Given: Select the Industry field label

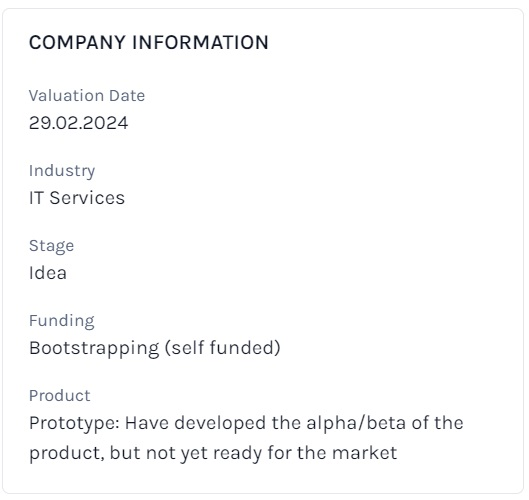Looking at the screenshot, I should [x=62, y=171].
